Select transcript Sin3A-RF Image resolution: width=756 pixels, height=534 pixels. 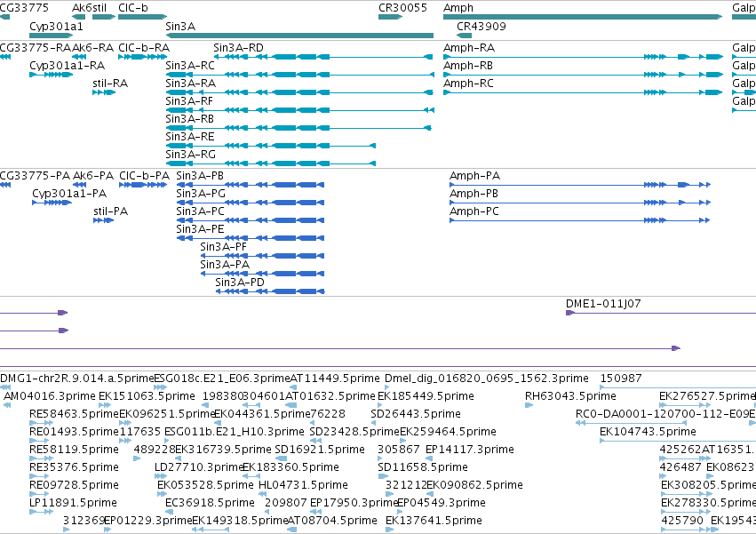(299, 110)
